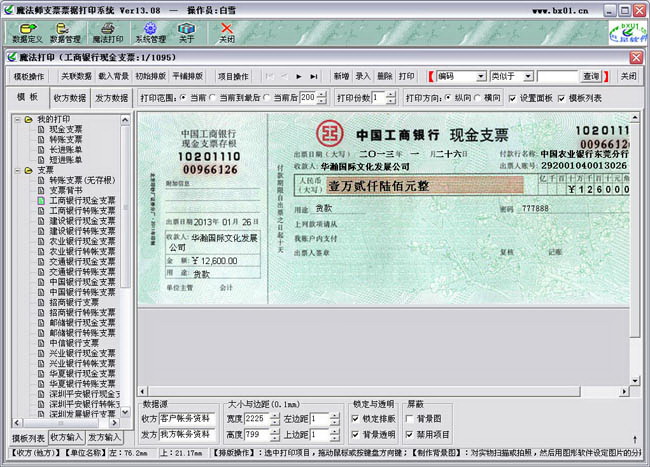650x467 pixels.
Task: Open the 编码 field dropdown
Action: coord(480,76)
